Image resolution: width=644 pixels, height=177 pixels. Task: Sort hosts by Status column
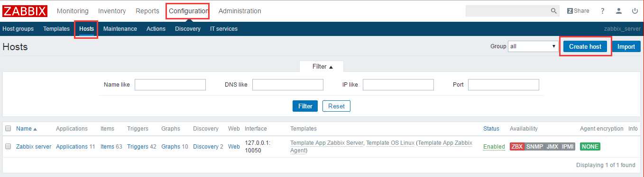point(491,129)
